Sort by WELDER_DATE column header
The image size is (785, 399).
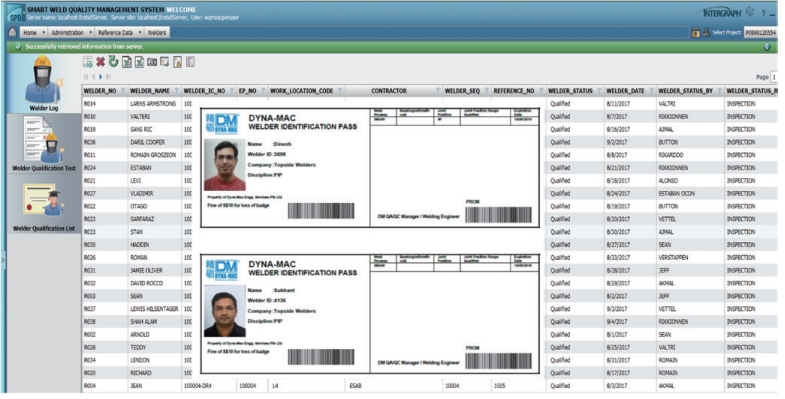625,91
